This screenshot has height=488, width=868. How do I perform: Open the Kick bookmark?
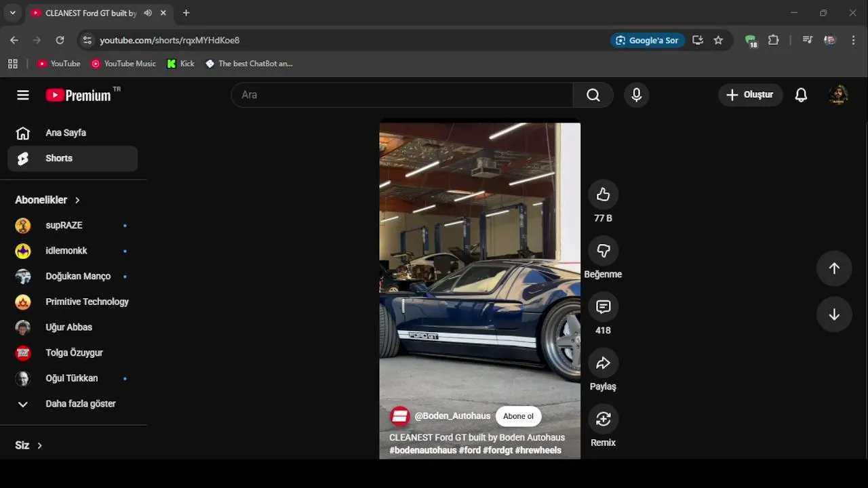(x=180, y=64)
